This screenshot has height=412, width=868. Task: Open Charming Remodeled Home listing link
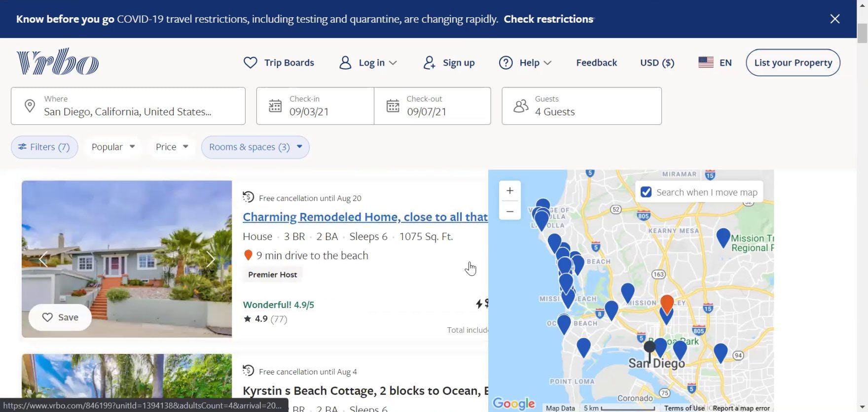point(365,217)
